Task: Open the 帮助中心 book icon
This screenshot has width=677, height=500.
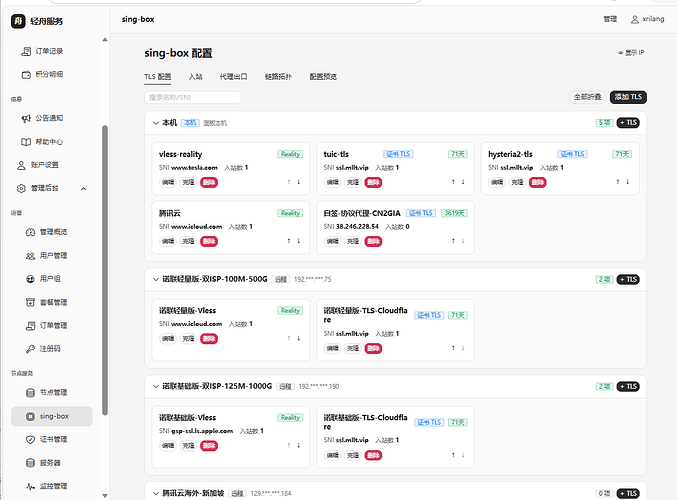Action: (26, 142)
